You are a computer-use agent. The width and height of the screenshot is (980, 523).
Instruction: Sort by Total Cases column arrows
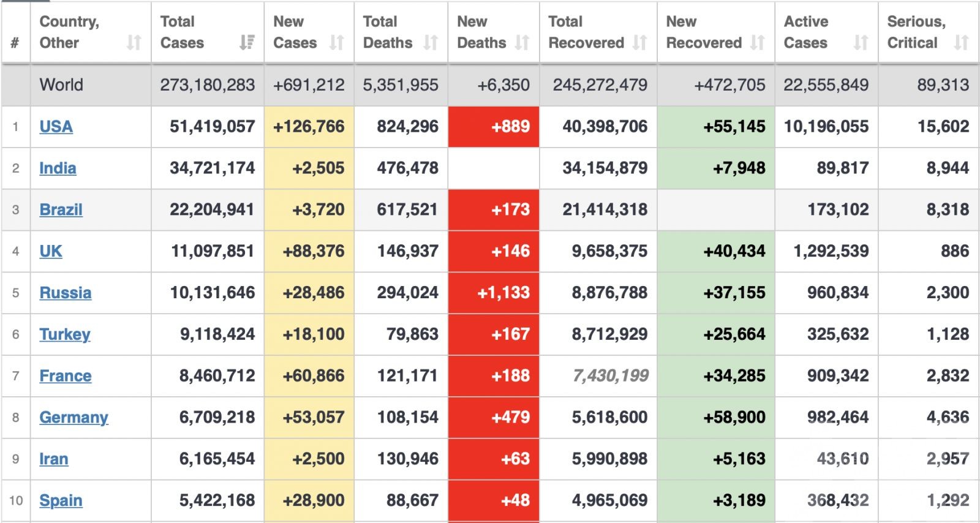coord(247,43)
